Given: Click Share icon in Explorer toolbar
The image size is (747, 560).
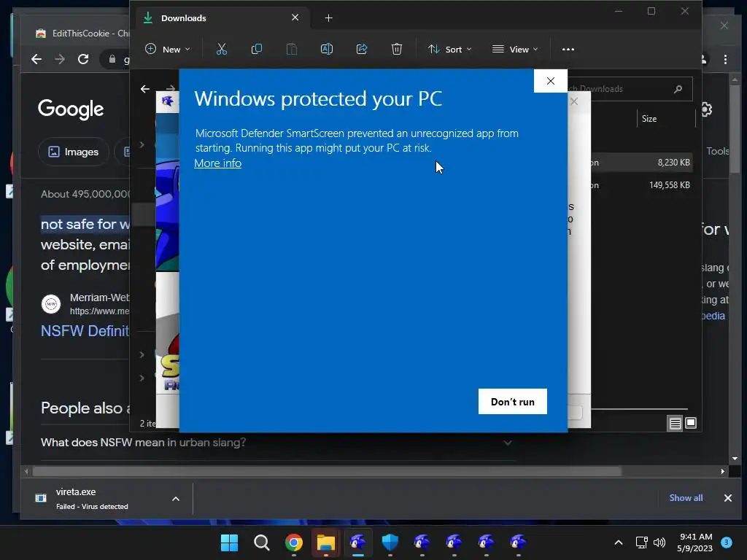Looking at the screenshot, I should click(362, 49).
